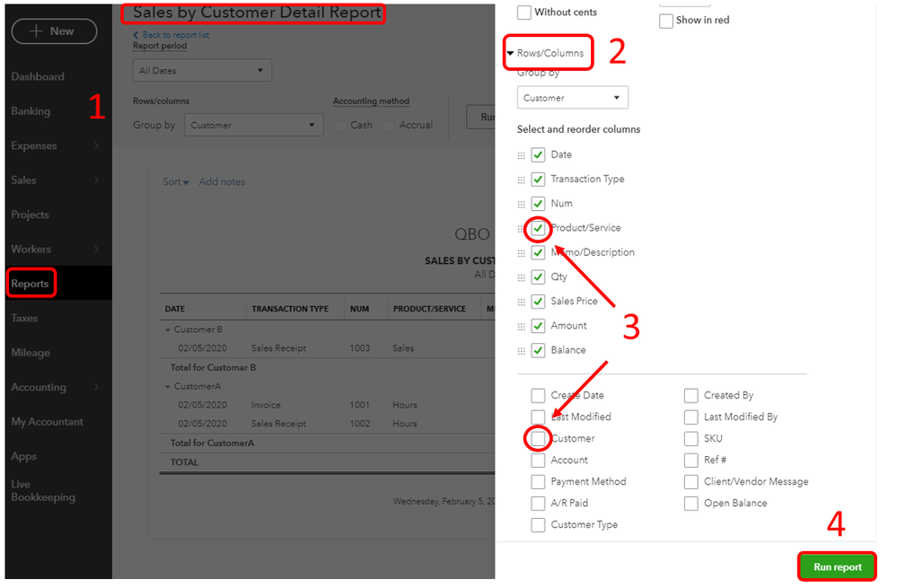Open the Sort dropdown

point(176,182)
